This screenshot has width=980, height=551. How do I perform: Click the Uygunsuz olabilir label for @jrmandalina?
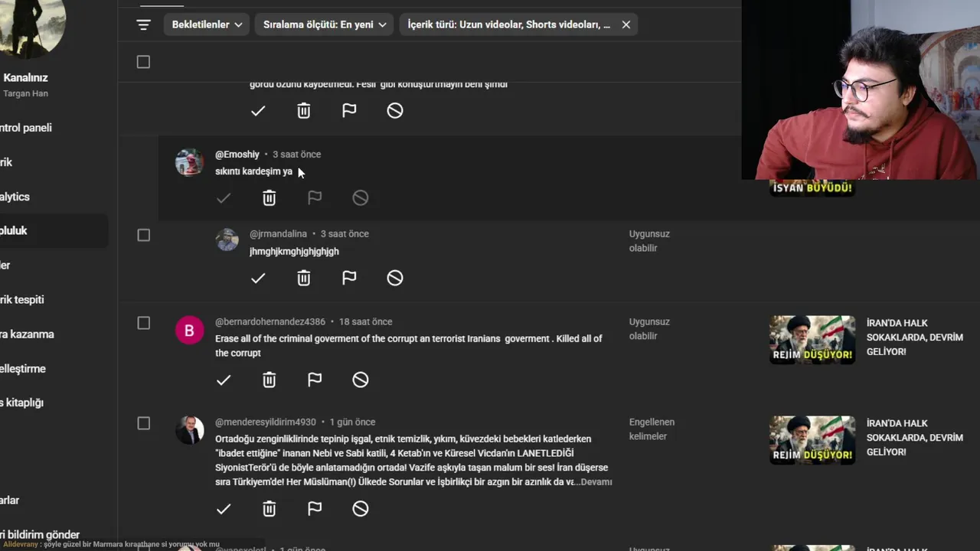tap(649, 241)
